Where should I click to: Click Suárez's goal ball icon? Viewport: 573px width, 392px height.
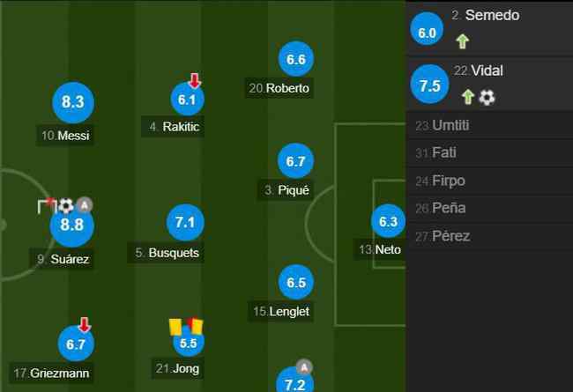66,205
